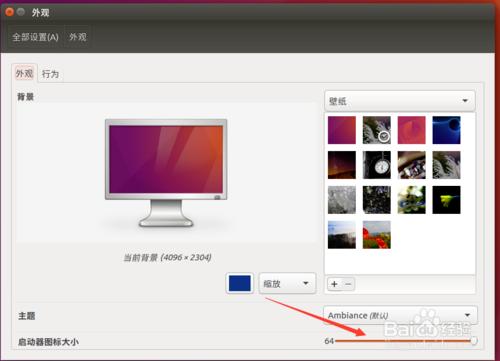Open the 缩放 scaling mode dropdown
The height and width of the screenshot is (361, 500).
tap(287, 283)
